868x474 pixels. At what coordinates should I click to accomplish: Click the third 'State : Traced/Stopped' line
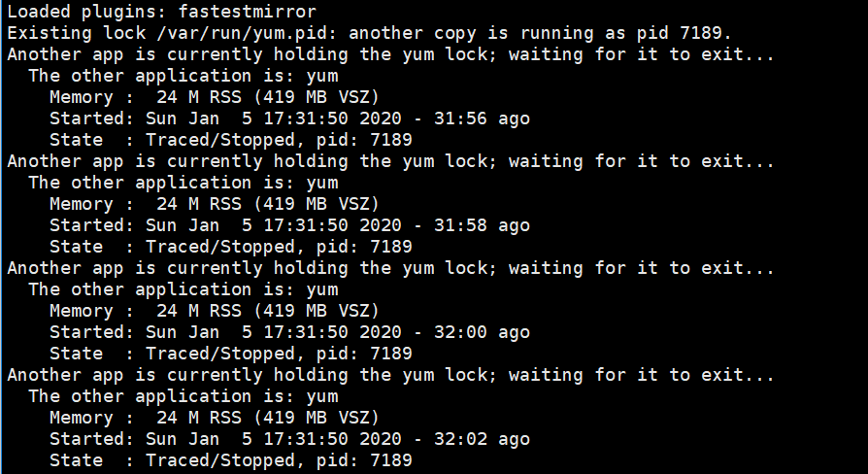[231, 354]
